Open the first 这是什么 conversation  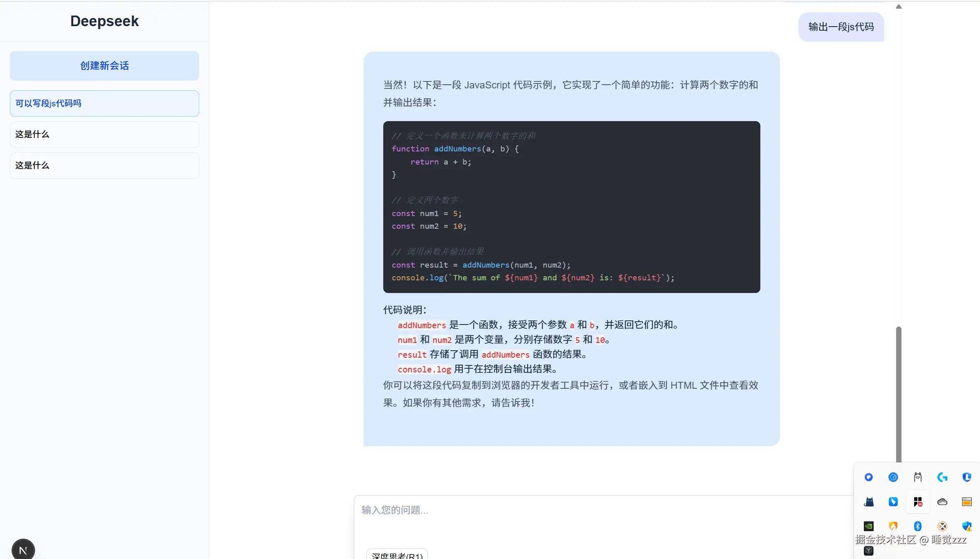click(104, 135)
